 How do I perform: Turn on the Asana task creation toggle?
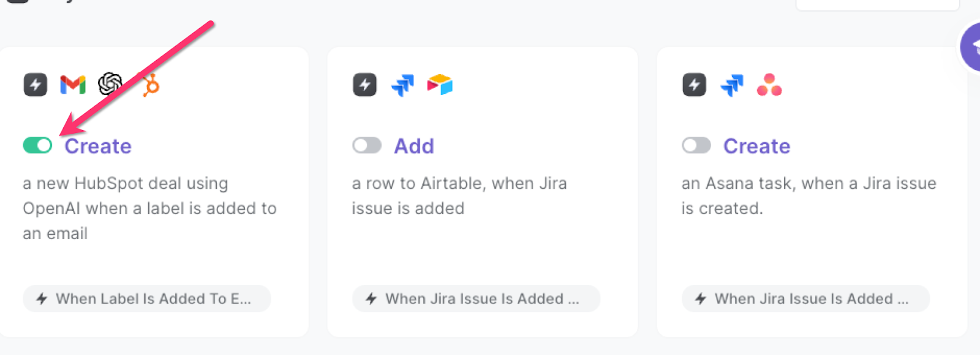click(696, 146)
